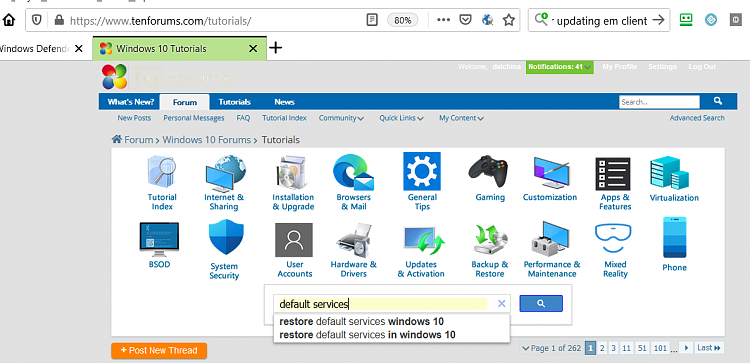The width and height of the screenshot is (750, 363).
Task: Switch to the Forum tab
Action: pos(185,102)
